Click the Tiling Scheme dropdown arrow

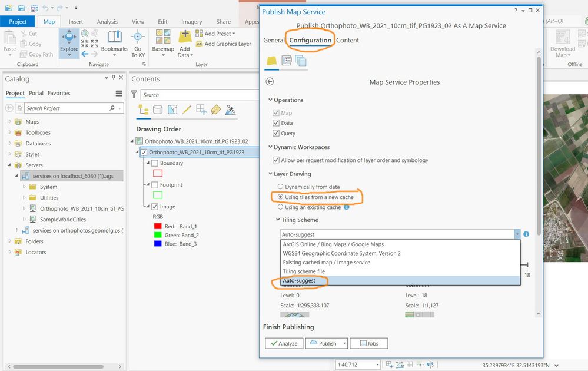point(517,234)
